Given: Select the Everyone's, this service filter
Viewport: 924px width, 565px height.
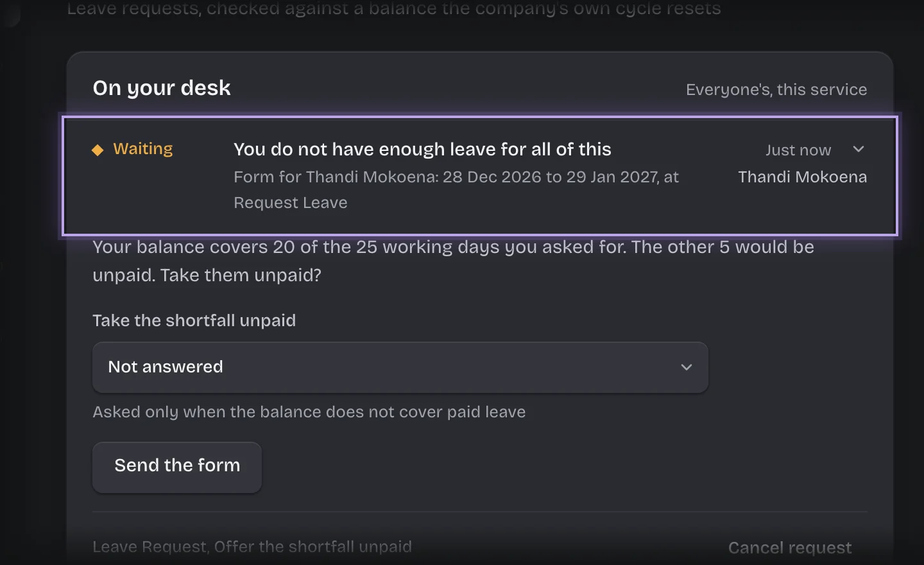Looking at the screenshot, I should [776, 89].
